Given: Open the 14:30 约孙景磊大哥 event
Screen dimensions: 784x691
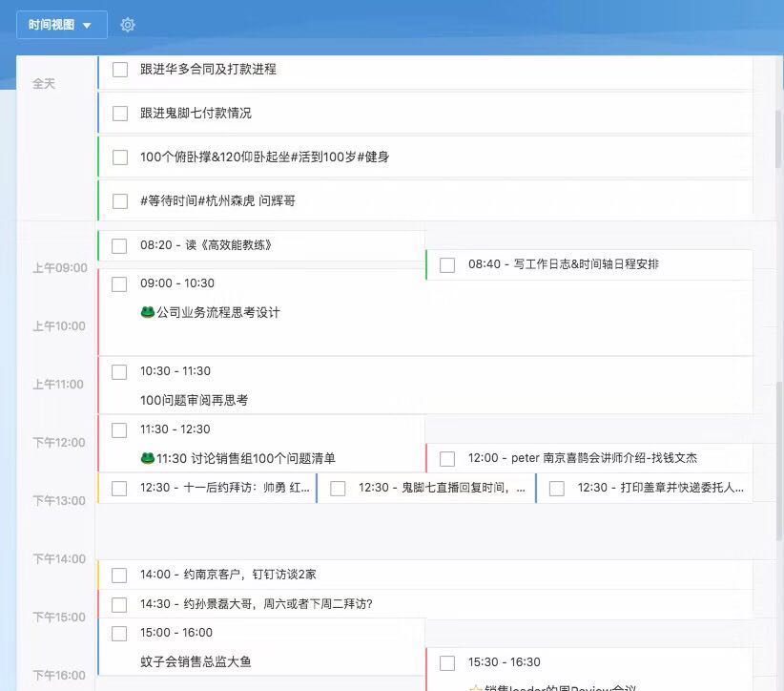Looking at the screenshot, I should [256, 604].
